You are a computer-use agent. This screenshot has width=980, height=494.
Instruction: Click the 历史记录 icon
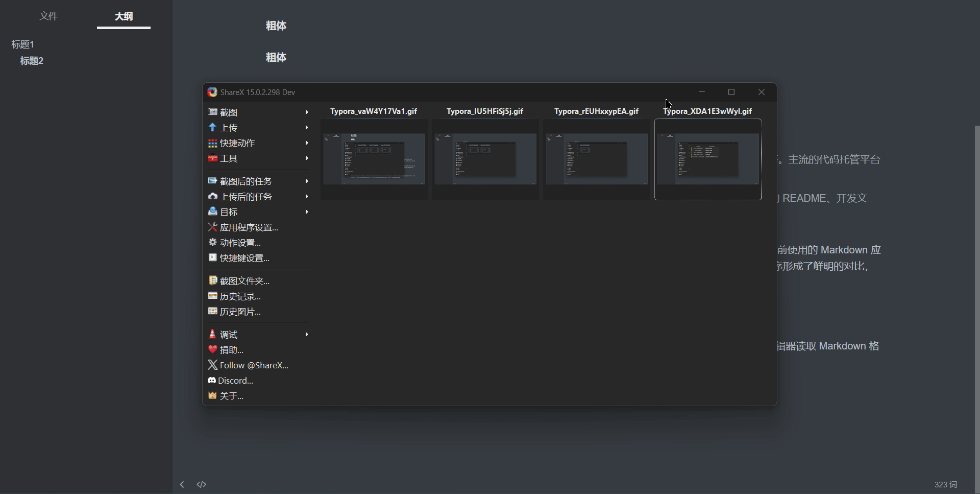[x=213, y=296]
